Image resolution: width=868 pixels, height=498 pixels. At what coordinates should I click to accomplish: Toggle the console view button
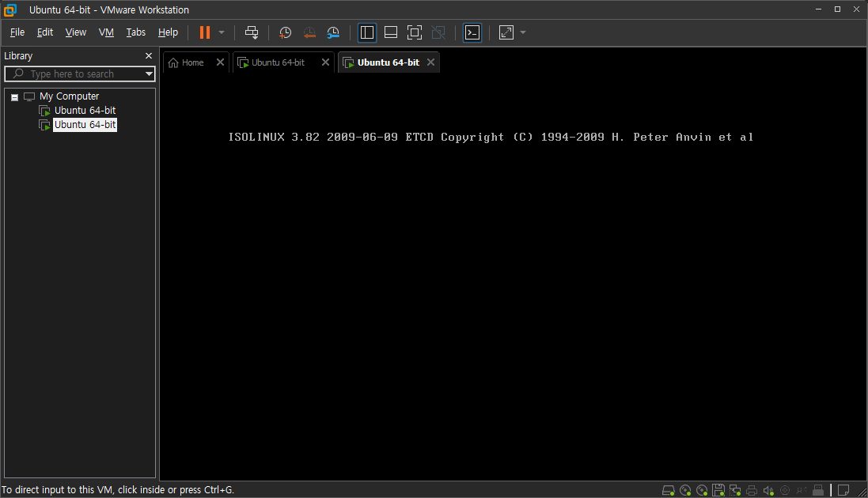(472, 32)
